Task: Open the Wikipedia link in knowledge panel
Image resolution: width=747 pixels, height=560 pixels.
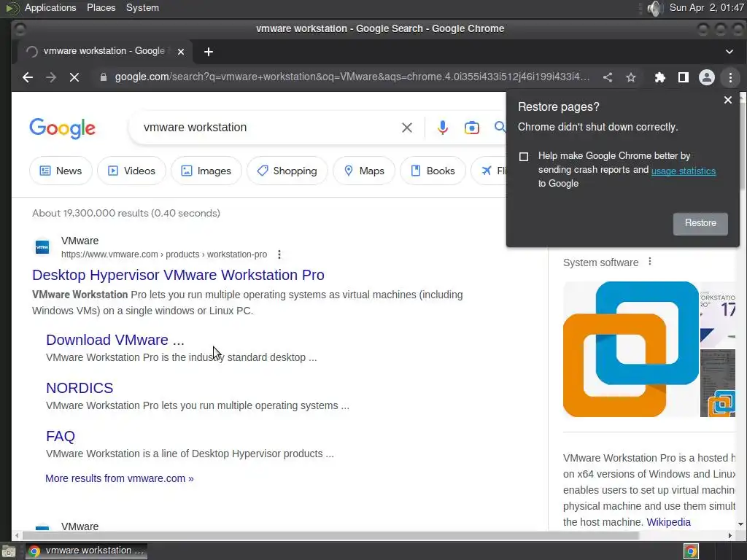Action: pyautogui.click(x=668, y=522)
